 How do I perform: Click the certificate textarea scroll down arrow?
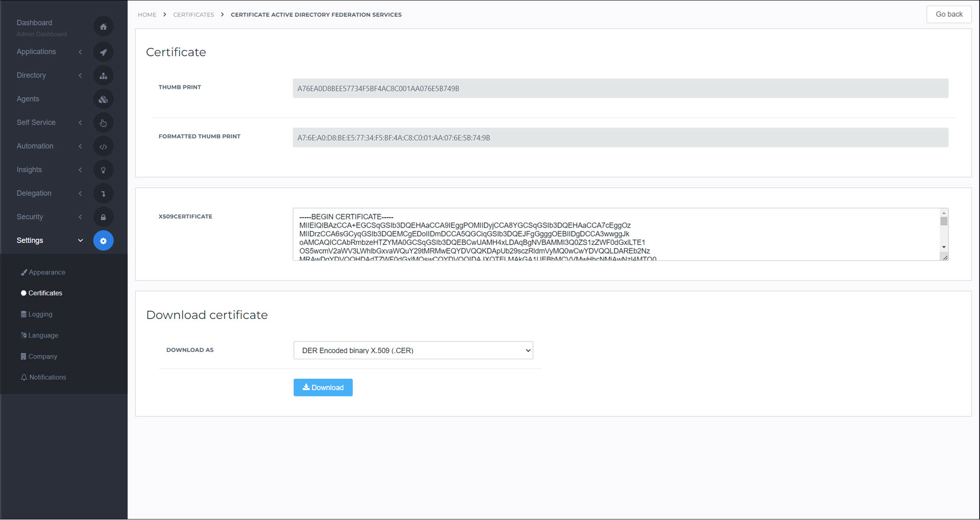pyautogui.click(x=944, y=247)
